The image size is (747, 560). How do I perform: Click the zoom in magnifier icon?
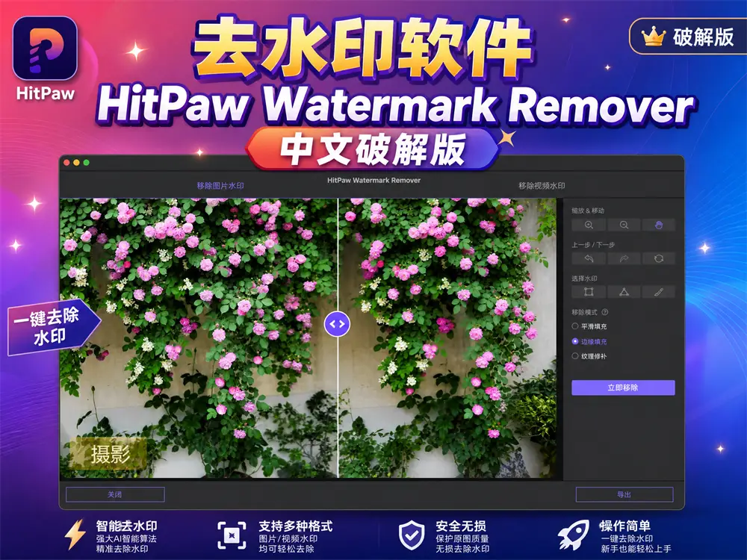coord(589,225)
